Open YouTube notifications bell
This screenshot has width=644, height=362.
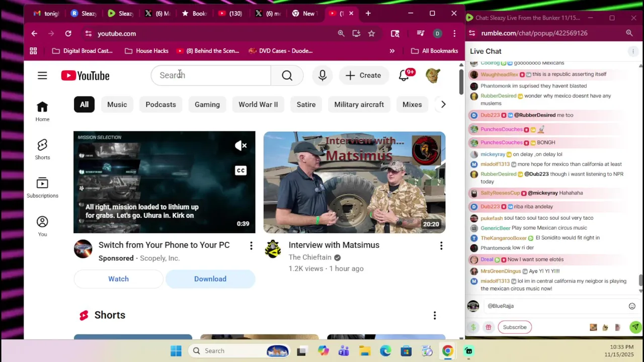[x=404, y=75]
